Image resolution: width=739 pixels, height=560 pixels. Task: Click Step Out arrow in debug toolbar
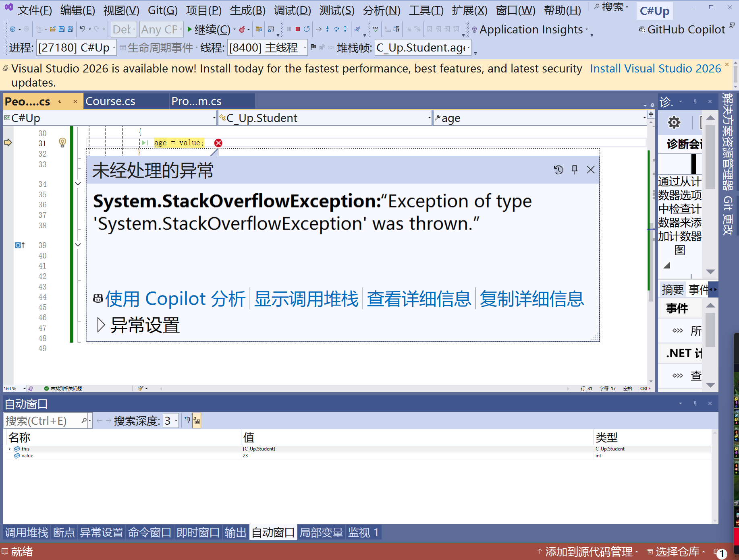tap(345, 29)
